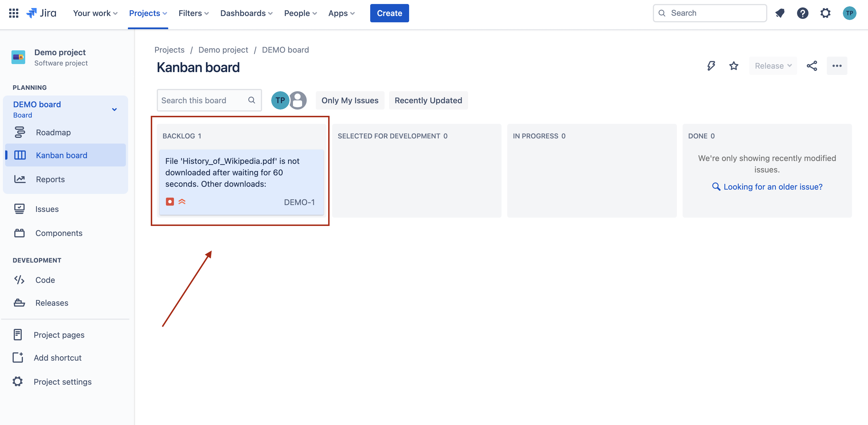Screen dimensions: 868x425
Task: Open the help question mark icon
Action: point(803,13)
